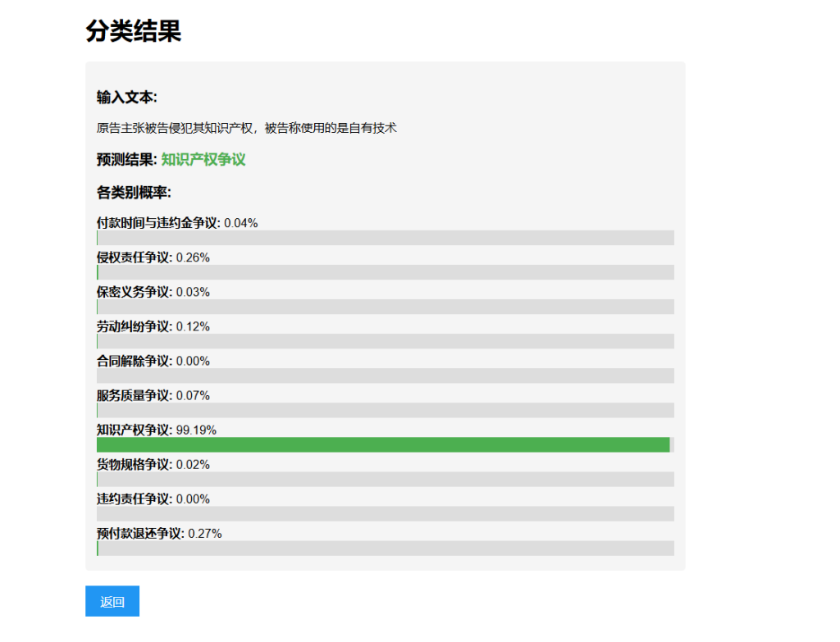The height and width of the screenshot is (642, 840).
Task: Click the 分类结果 page heading
Action: 133,31
